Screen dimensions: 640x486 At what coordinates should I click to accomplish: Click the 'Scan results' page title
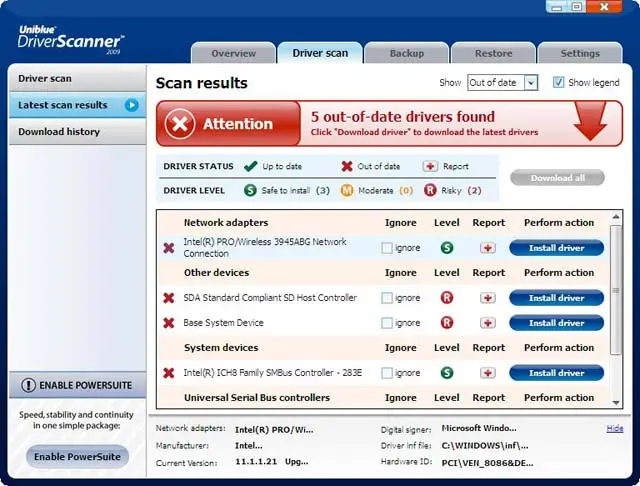pyautogui.click(x=202, y=83)
